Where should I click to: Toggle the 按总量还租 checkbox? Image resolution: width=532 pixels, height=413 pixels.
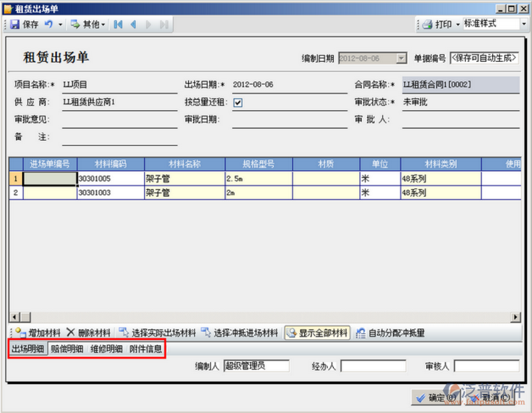[238, 103]
